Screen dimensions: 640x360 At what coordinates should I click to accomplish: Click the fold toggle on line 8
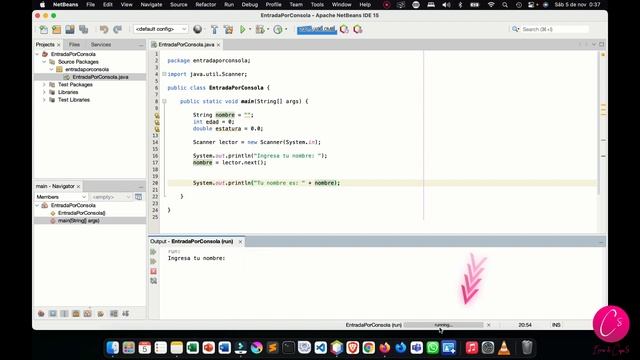tap(164, 101)
